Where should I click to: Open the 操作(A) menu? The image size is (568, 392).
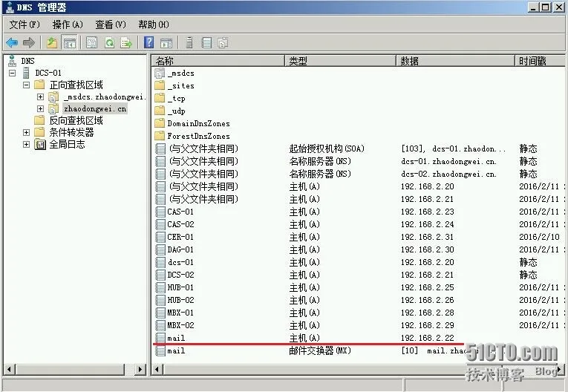point(68,24)
